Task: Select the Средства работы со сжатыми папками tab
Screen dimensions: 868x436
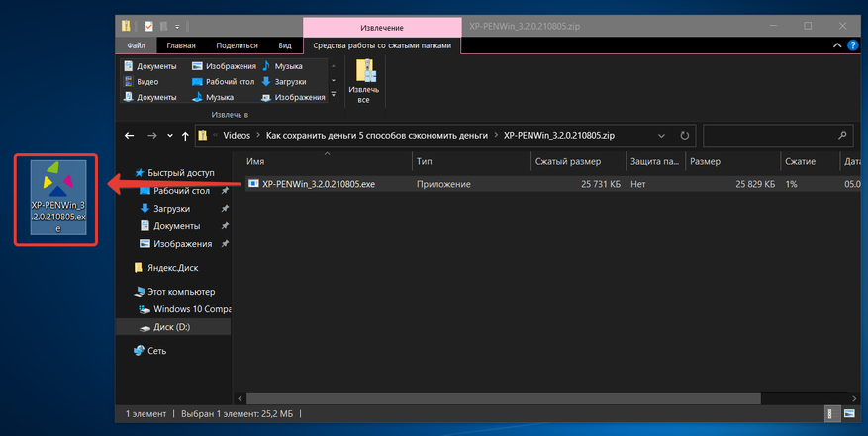Action: (382, 45)
